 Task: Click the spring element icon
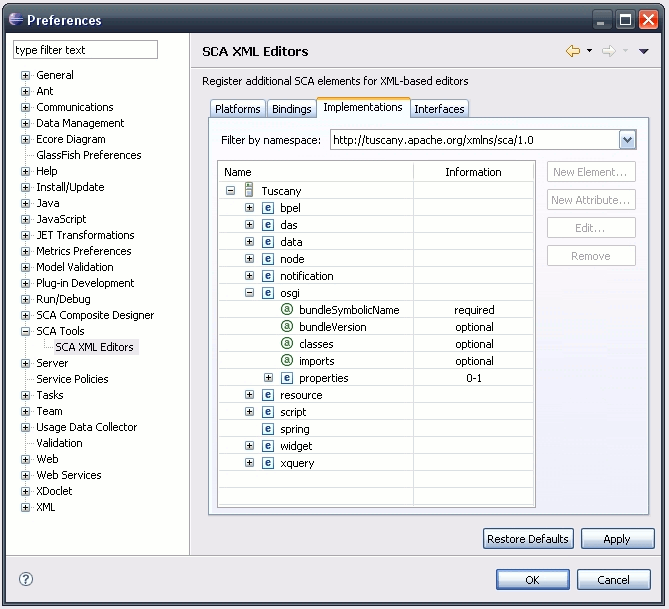(x=268, y=429)
